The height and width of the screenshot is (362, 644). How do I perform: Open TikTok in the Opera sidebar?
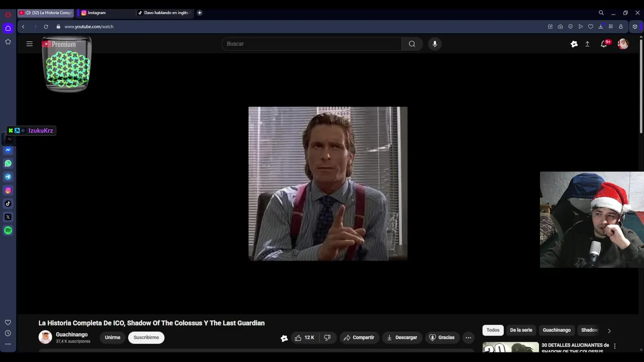8,204
